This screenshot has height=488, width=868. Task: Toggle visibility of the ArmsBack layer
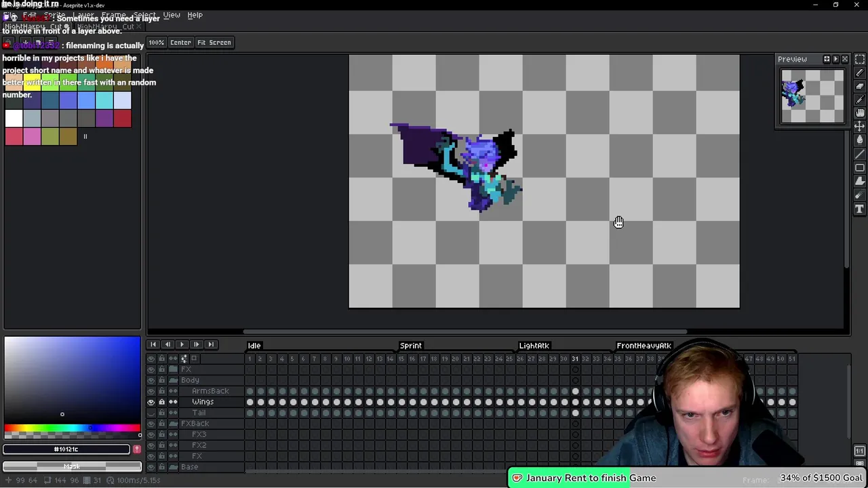(x=151, y=391)
